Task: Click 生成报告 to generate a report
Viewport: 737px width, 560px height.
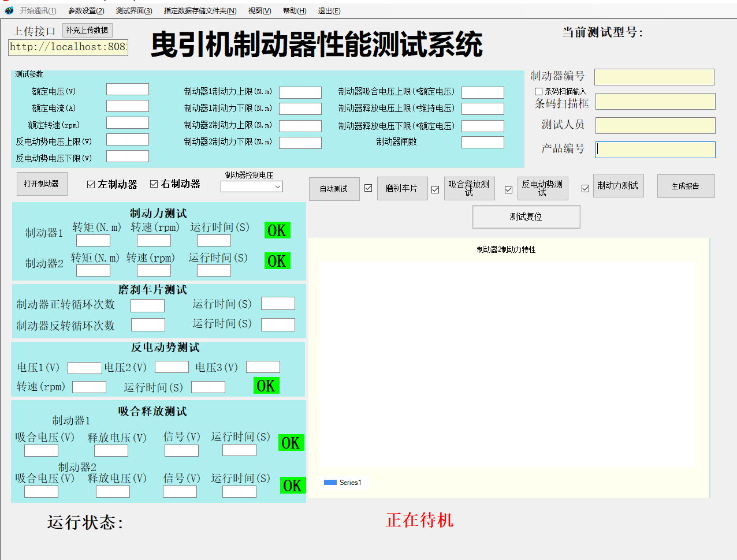Action: [686, 186]
